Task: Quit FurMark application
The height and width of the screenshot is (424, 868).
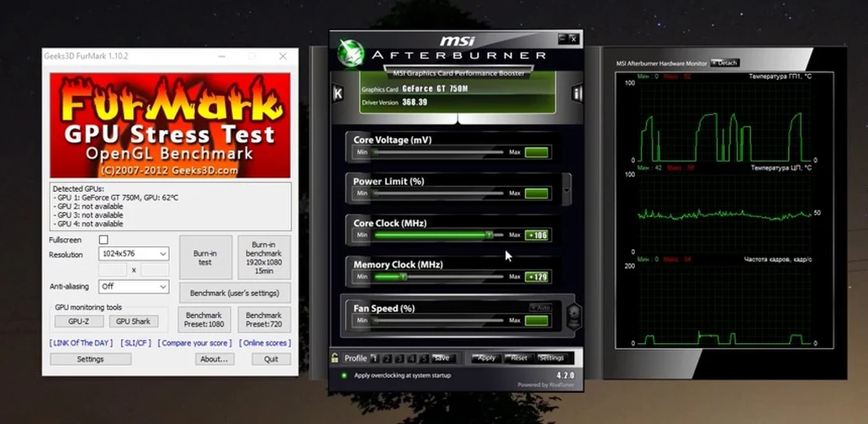Action: [271, 359]
